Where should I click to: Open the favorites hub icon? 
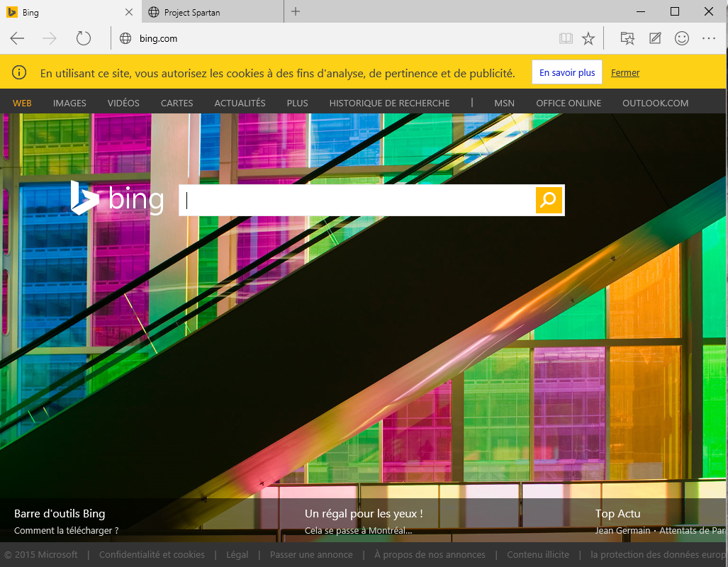coord(627,38)
